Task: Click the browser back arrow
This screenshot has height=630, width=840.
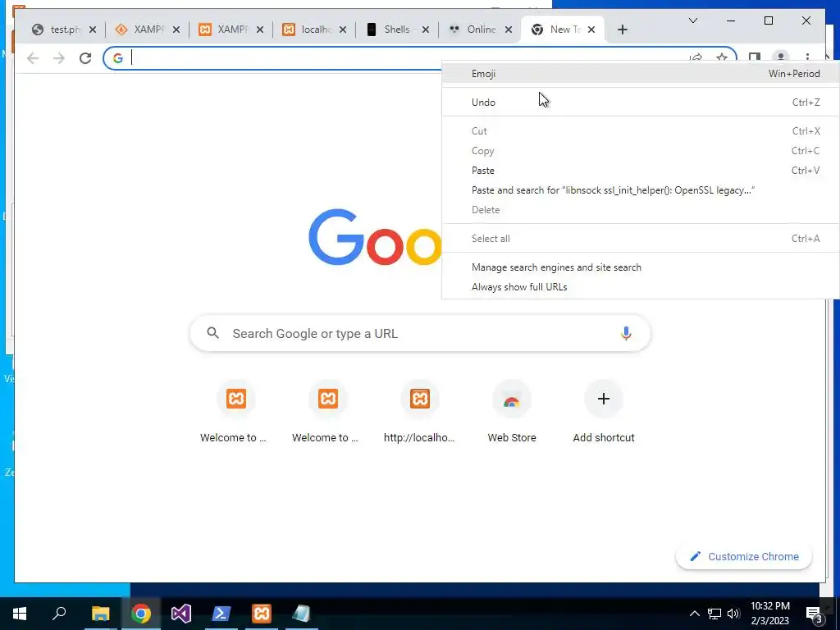Action: click(33, 58)
